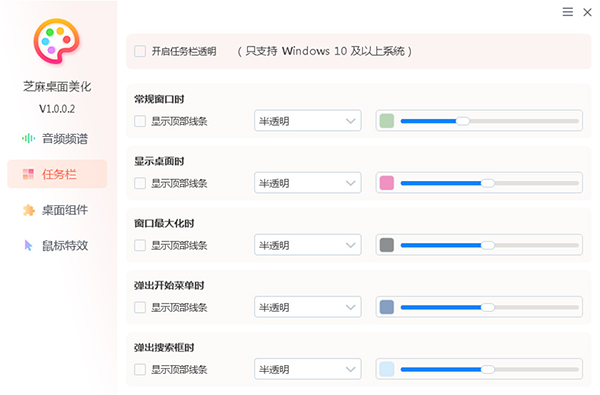Open the 半透明 dropdown for 弹出开始菜单时

(x=308, y=307)
